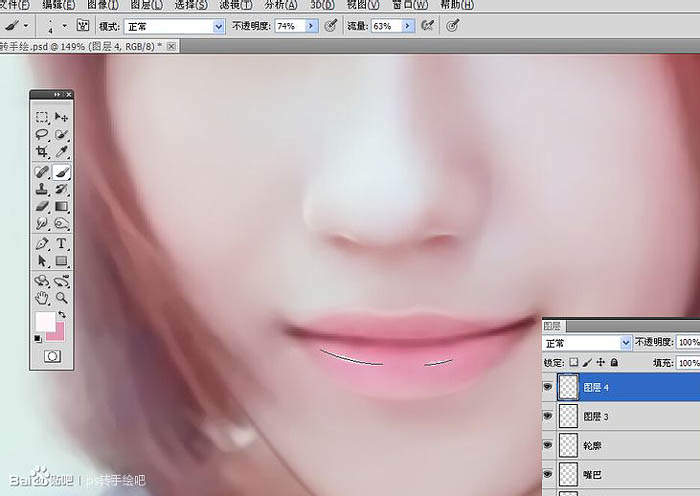Choose the Lasso tool
This screenshot has height=496, width=700.
42,135
